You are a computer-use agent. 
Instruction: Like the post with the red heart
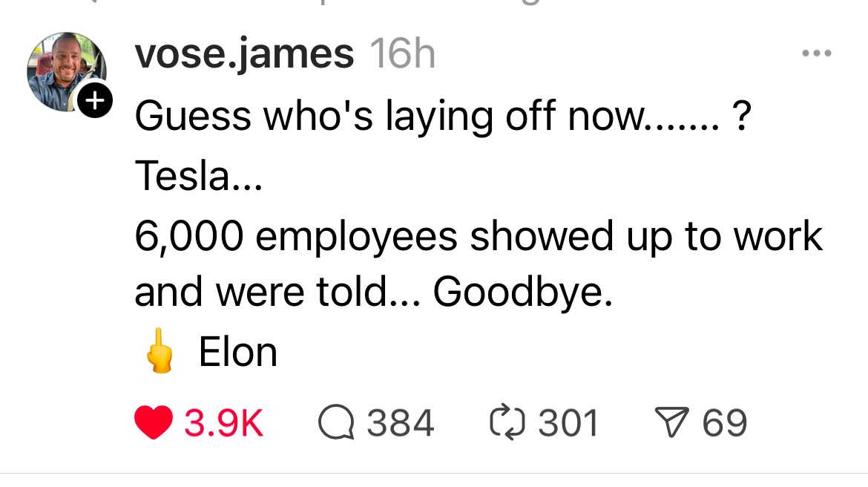tap(154, 423)
